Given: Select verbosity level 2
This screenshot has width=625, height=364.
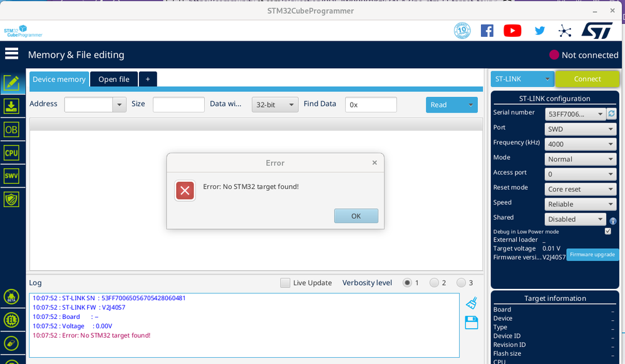Looking at the screenshot, I should pyautogui.click(x=434, y=283).
